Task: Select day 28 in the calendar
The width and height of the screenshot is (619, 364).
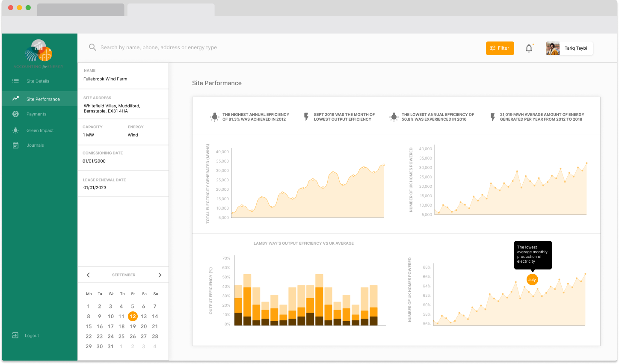Action: click(155, 337)
